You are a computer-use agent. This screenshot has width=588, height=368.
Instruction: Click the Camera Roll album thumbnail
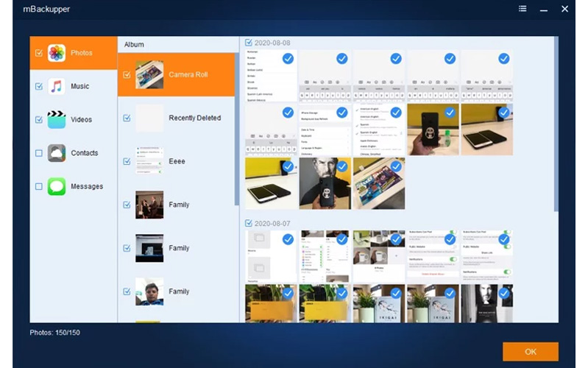click(149, 74)
